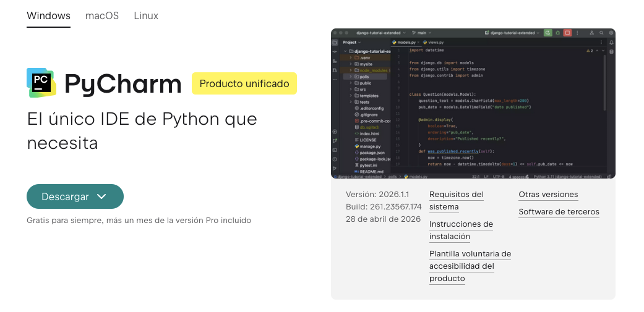The width and height of the screenshot is (644, 312).
Task: Expand the tests folder in preview tree
Action: pyautogui.click(x=351, y=102)
